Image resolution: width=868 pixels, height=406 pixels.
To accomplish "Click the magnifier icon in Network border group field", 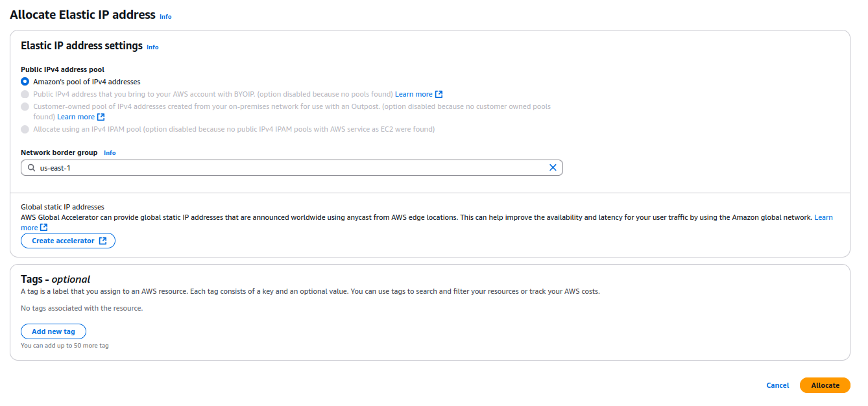I will 30,167.
